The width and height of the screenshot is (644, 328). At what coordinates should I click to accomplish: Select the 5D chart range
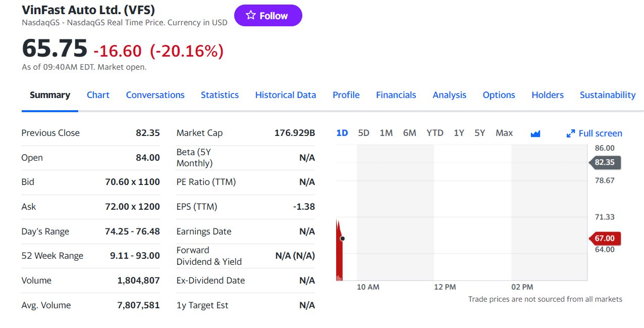point(363,133)
